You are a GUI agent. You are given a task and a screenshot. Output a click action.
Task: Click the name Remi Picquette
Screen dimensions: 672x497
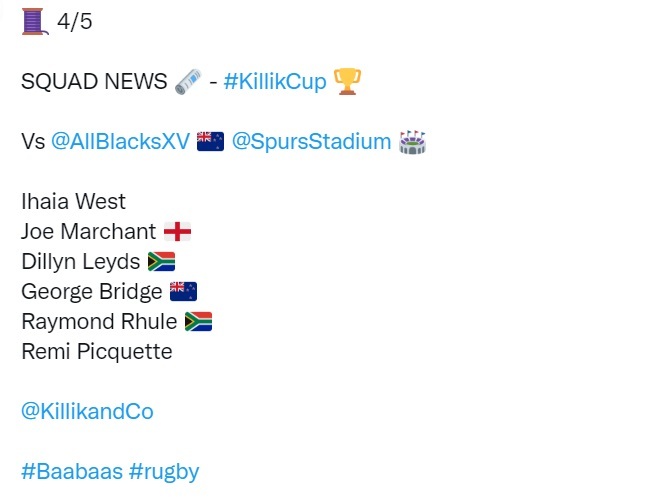pyautogui.click(x=96, y=352)
